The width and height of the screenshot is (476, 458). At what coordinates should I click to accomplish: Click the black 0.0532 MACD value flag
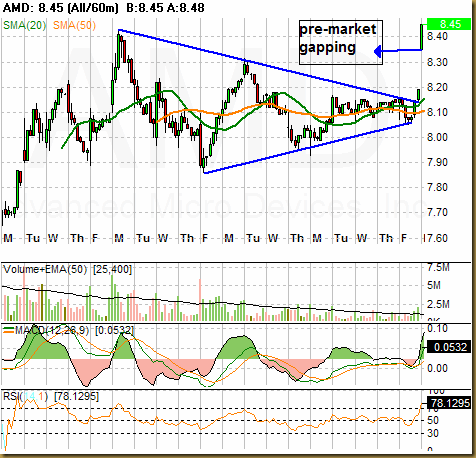[x=449, y=347]
